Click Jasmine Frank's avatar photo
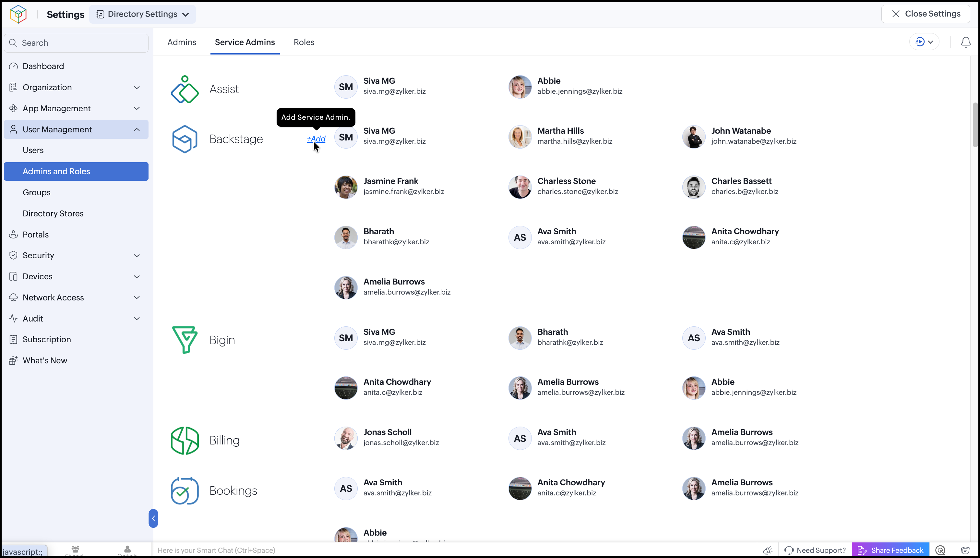The image size is (980, 558). tap(346, 187)
